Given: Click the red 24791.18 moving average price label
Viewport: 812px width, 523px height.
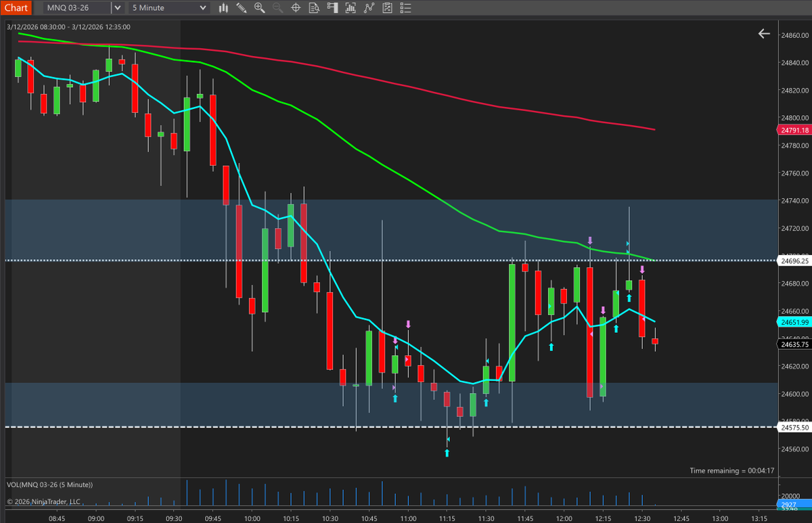Looking at the screenshot, I should 794,130.
